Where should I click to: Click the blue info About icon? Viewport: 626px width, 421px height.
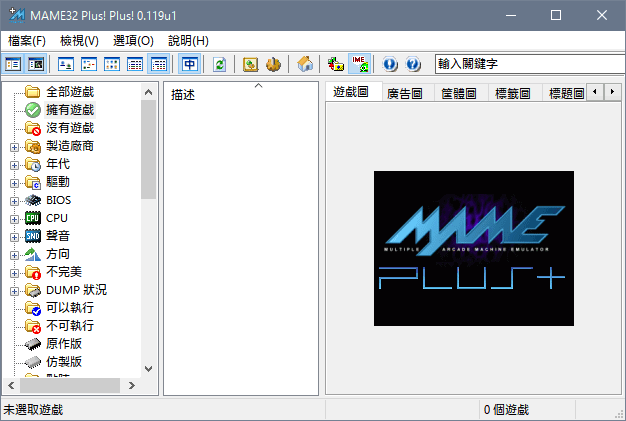pyautogui.click(x=390, y=64)
